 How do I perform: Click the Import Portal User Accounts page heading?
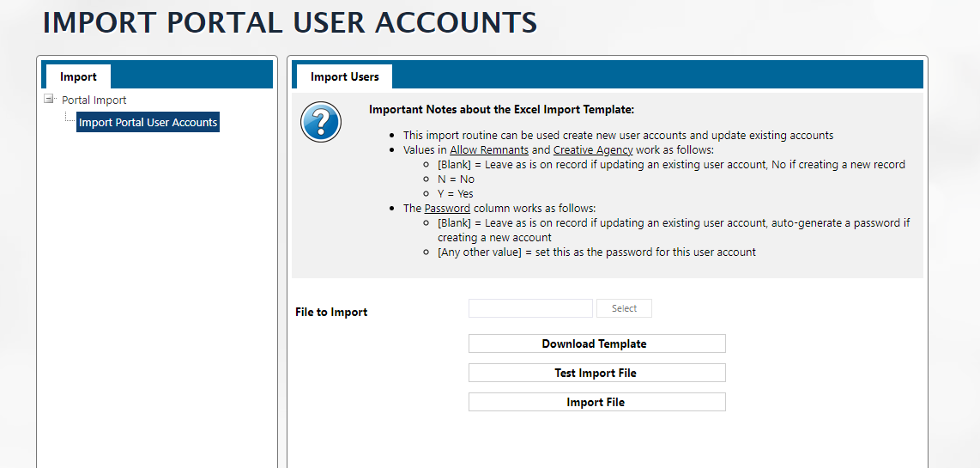(x=290, y=23)
